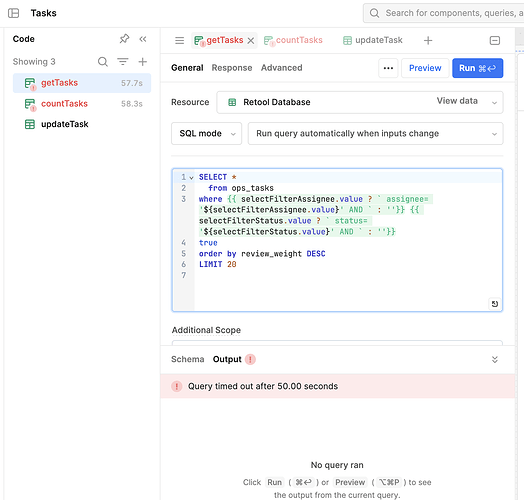The height and width of the screenshot is (500, 524).
Task: Reset the SQL editor with the refresh icon
Action: tap(495, 304)
